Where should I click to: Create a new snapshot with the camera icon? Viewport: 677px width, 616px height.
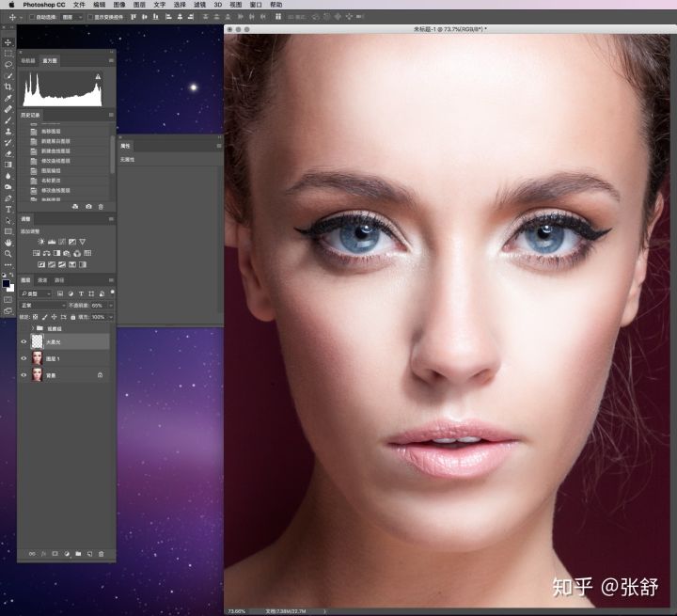[88, 206]
